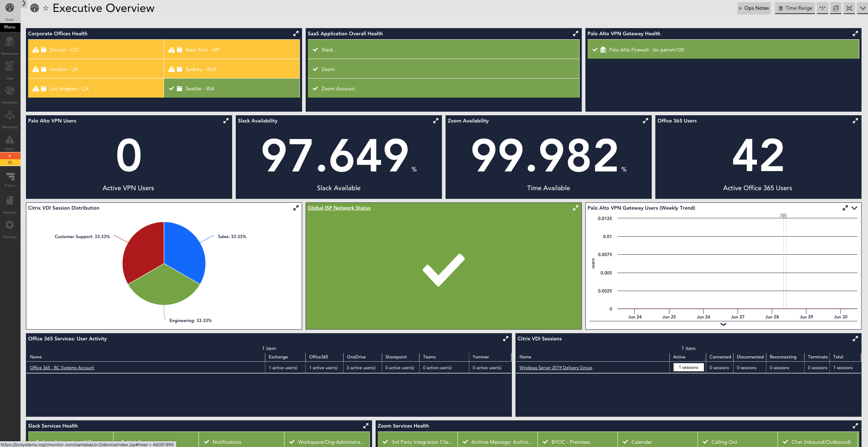Open the green Seattle - WA tile
The image size is (868, 447).
coord(232,88)
